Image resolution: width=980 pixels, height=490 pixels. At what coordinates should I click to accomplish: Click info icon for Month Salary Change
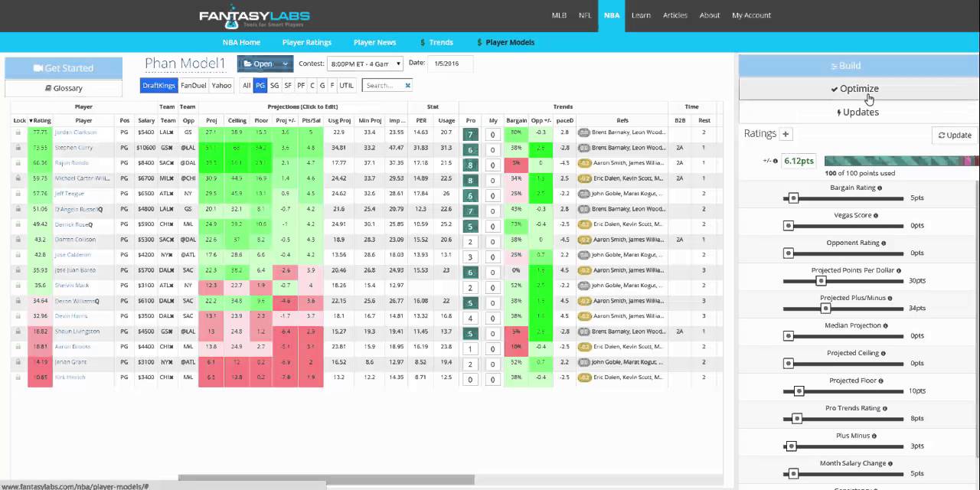(890, 464)
